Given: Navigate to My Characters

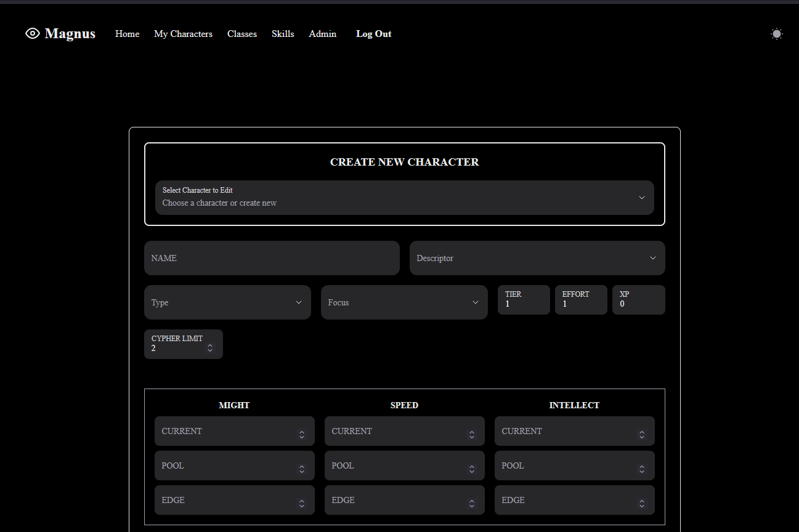Looking at the screenshot, I should 183,34.
